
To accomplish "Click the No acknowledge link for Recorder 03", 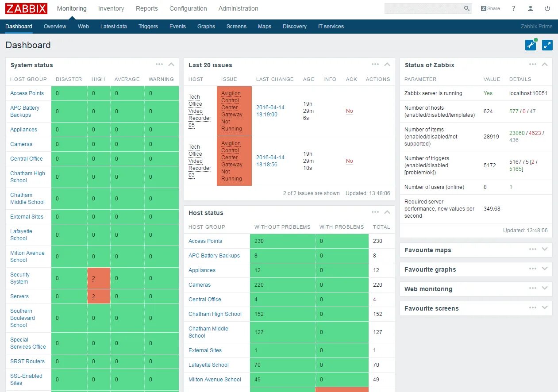I will pyautogui.click(x=350, y=161).
